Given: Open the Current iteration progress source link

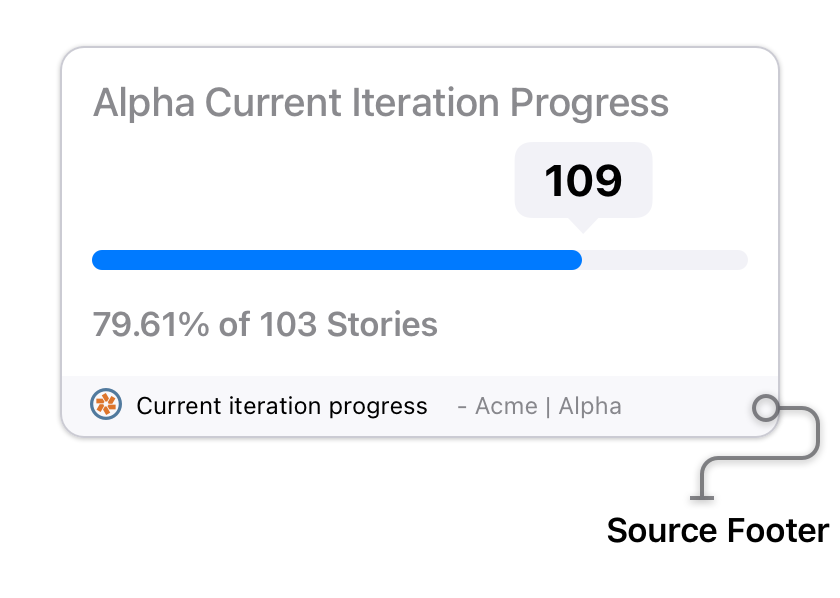Looking at the screenshot, I should click(282, 406).
